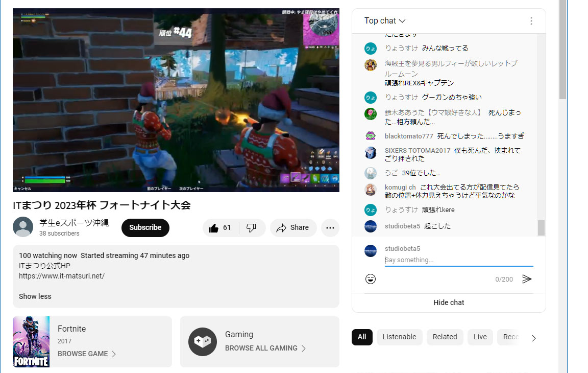Select the All filter chip

[x=362, y=337]
